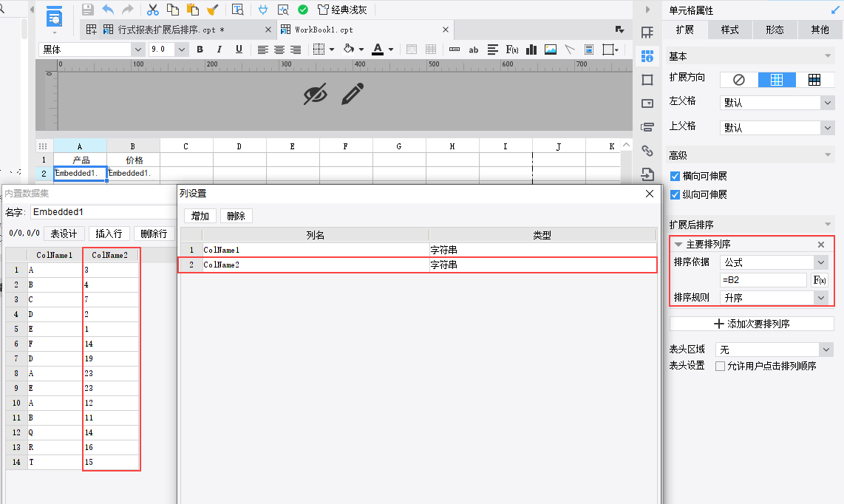Screen dimensions: 844x504
Task: Select vertical expansion direction
Action: [x=777, y=80]
